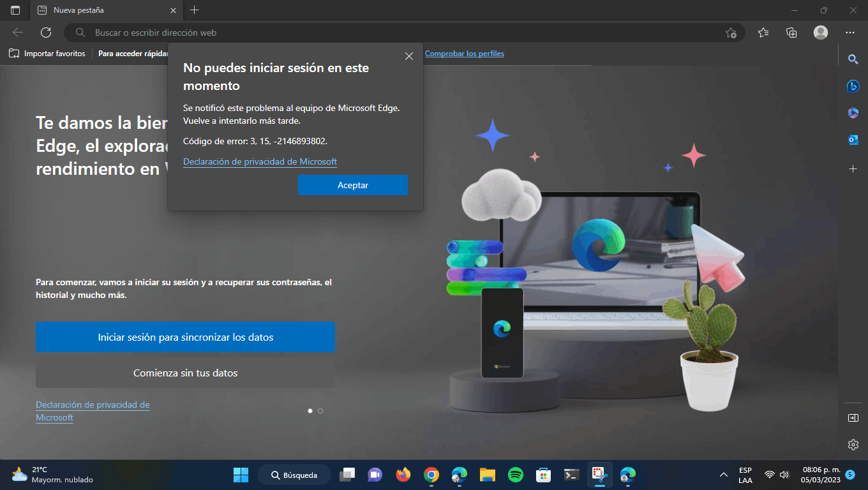Open the notification count badge
This screenshot has width=868, height=490.
click(x=850, y=475)
